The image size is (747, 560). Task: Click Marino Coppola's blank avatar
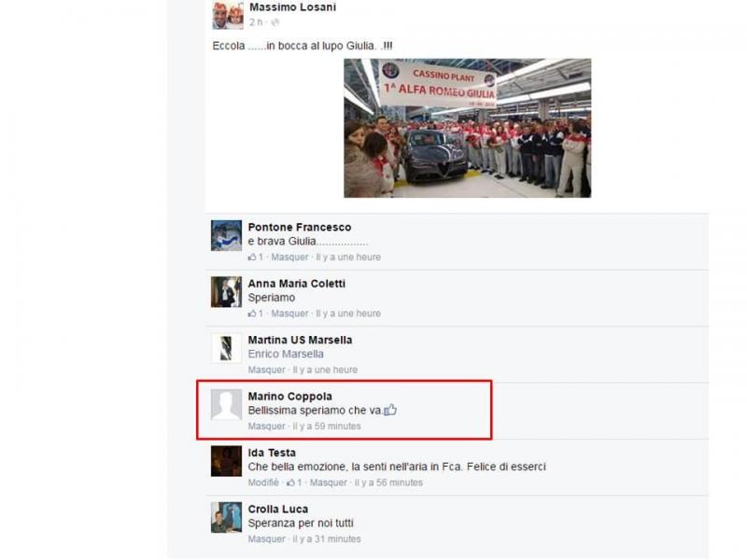click(226, 405)
